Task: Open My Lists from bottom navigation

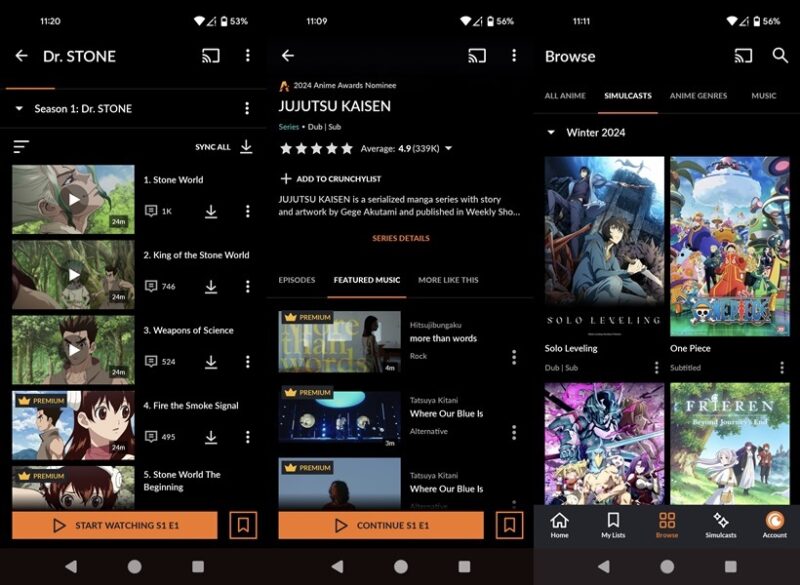Action: [611, 525]
